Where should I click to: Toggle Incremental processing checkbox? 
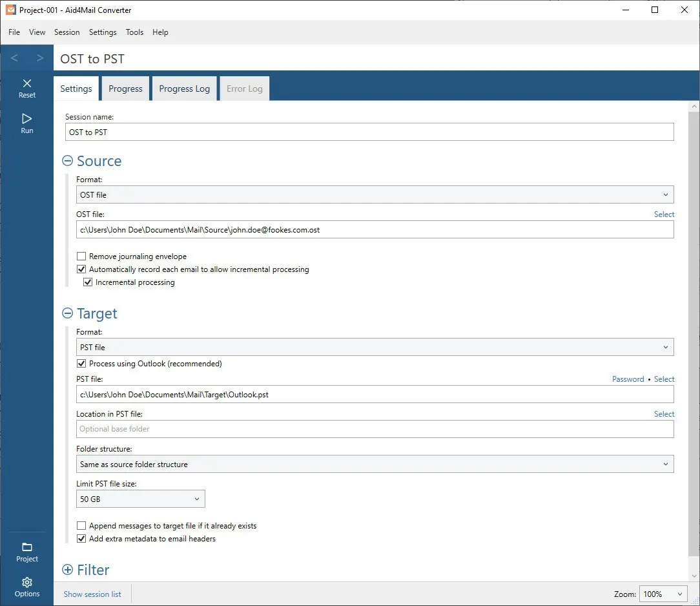pos(88,282)
